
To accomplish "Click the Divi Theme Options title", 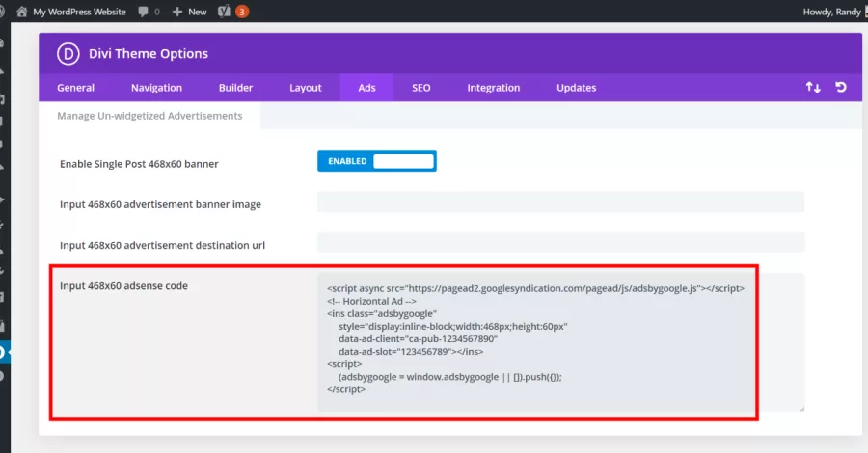I will coord(149,54).
